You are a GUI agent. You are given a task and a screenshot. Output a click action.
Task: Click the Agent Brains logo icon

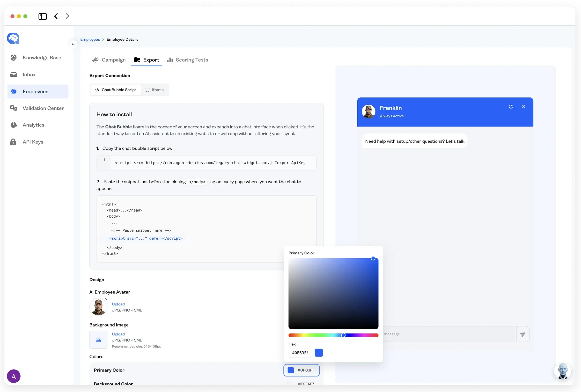point(13,38)
